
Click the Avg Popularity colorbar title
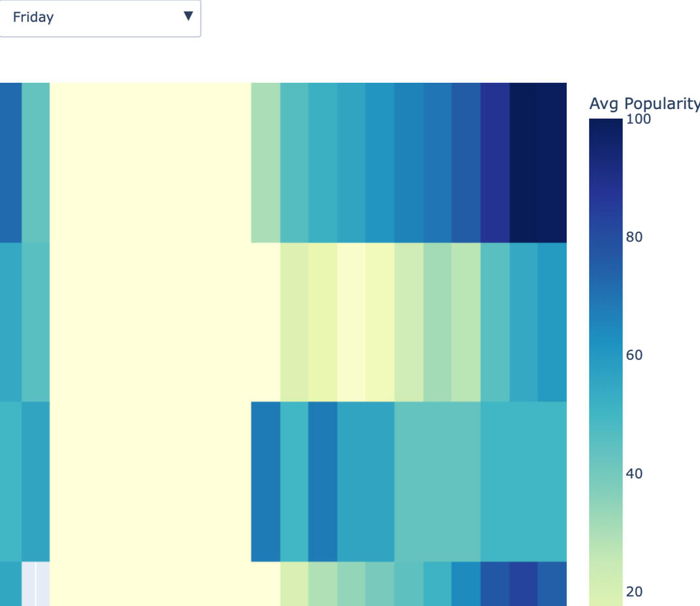coord(644,103)
